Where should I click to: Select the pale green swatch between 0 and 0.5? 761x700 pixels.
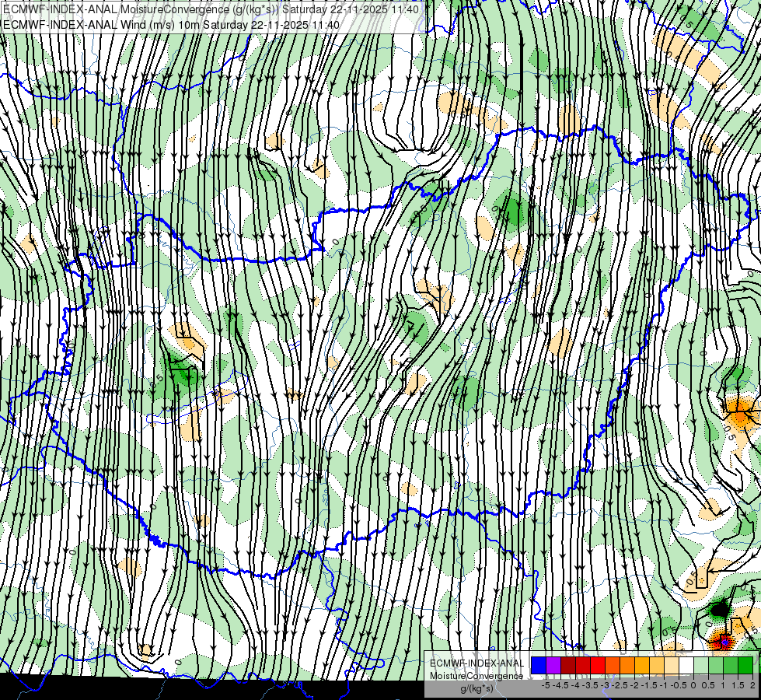(x=701, y=665)
